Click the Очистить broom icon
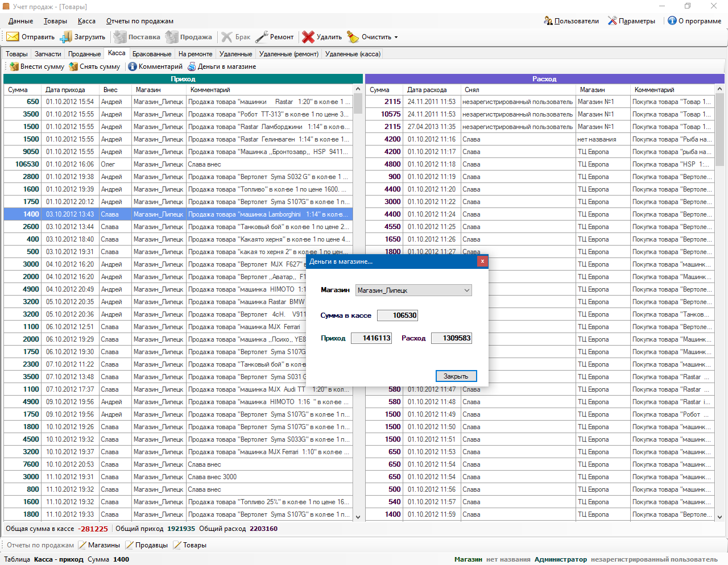The image size is (728, 565). [353, 37]
